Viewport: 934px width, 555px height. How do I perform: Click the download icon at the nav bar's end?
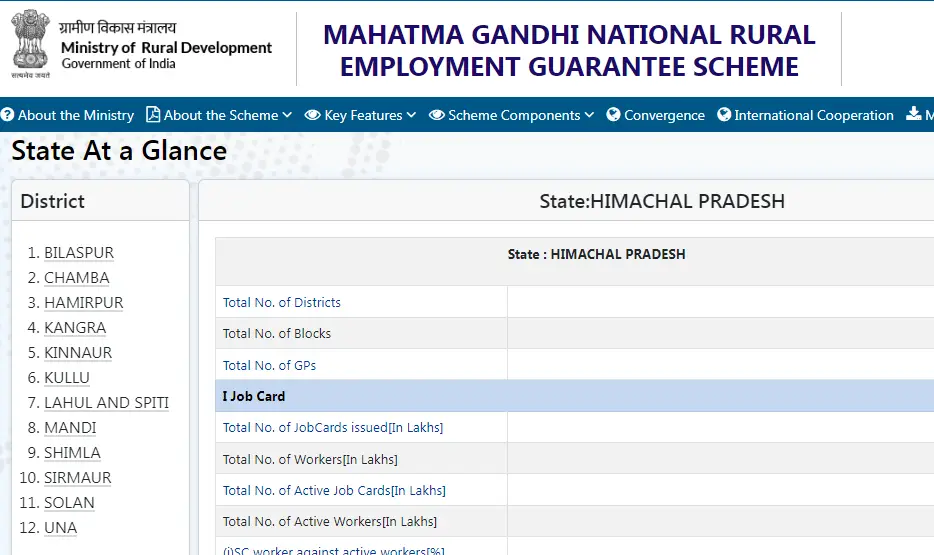913,113
